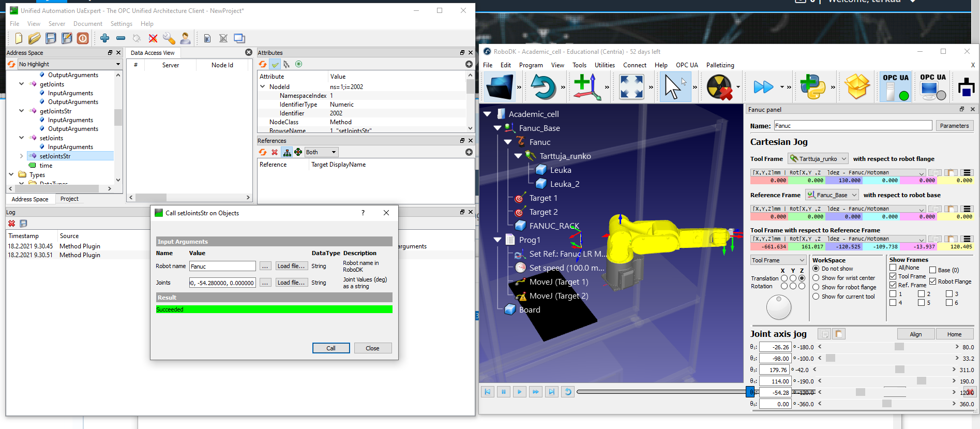
Task: Click the Save icon in UaExpert toolbar
Action: pos(51,38)
